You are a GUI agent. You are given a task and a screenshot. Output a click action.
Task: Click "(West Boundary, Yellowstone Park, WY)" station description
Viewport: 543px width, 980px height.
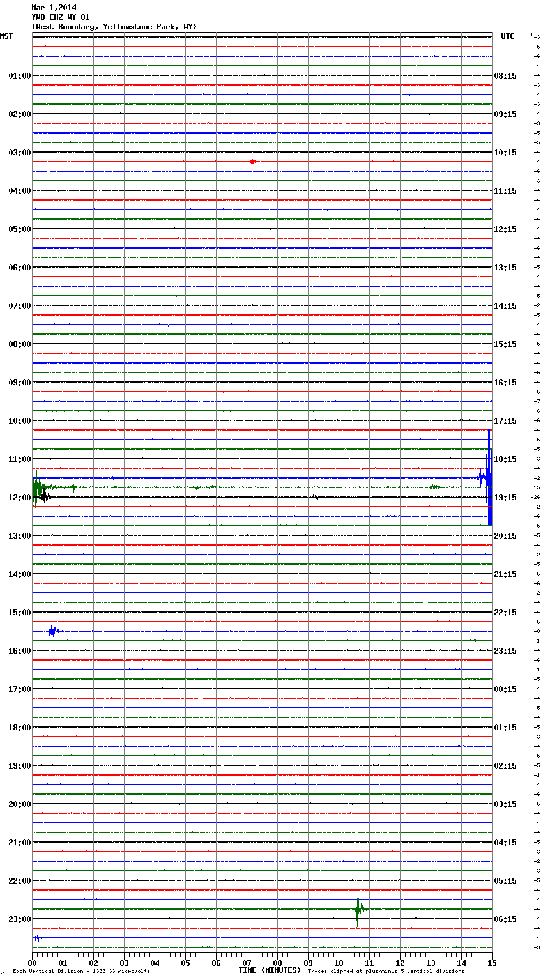tap(114, 27)
